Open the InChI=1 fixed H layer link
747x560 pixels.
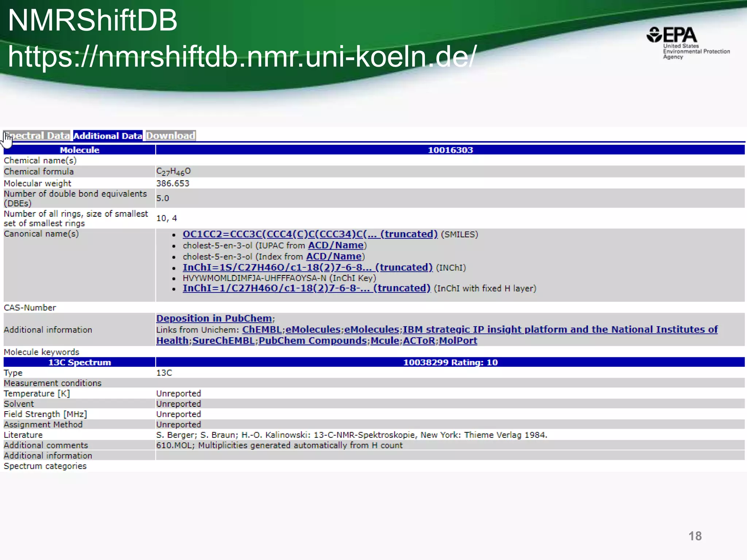tap(306, 288)
